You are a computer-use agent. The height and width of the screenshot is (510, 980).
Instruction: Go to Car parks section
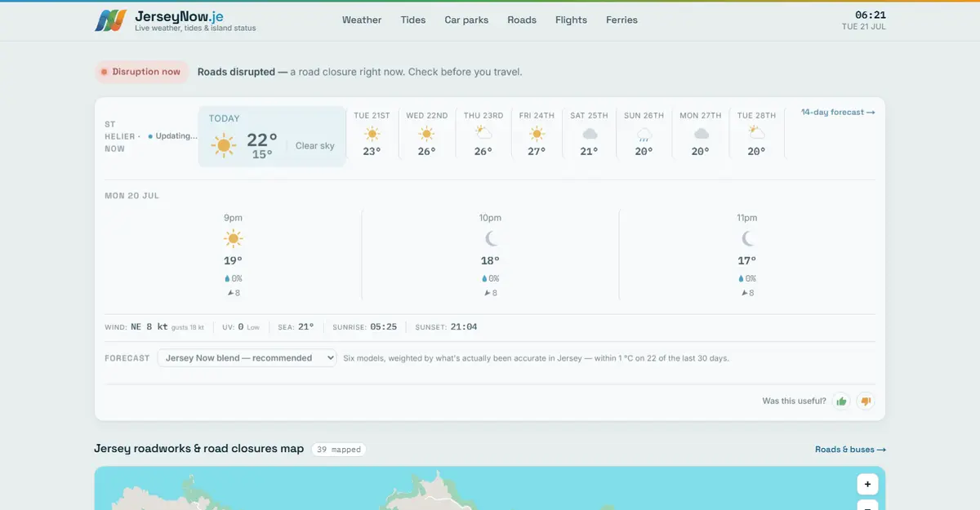click(x=466, y=20)
